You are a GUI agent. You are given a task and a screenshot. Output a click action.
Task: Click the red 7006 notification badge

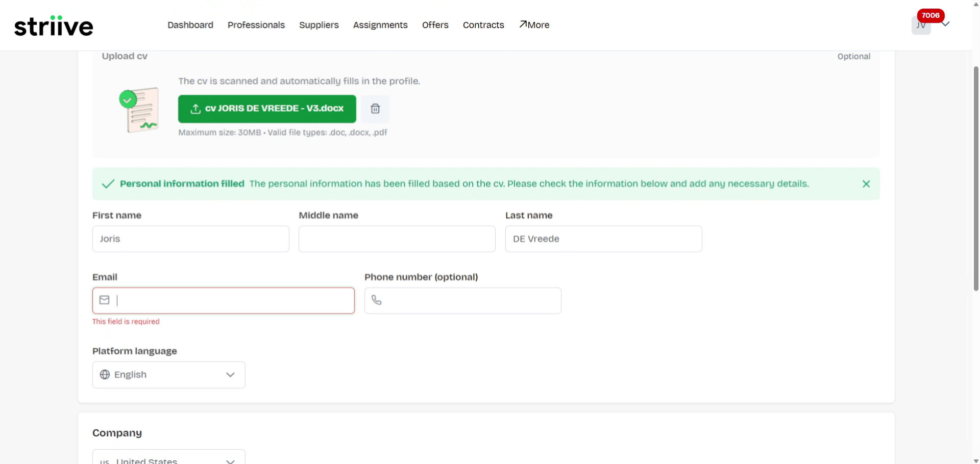930,15
